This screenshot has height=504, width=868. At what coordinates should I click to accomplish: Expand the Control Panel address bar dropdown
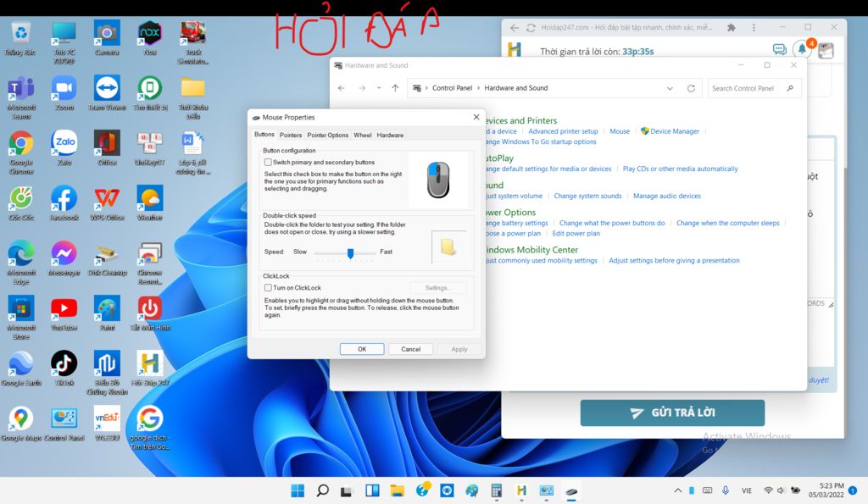tap(670, 88)
